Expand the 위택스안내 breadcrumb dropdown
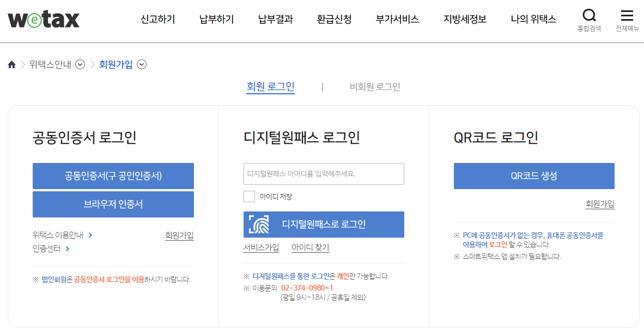This screenshot has width=644, height=333. point(80,64)
